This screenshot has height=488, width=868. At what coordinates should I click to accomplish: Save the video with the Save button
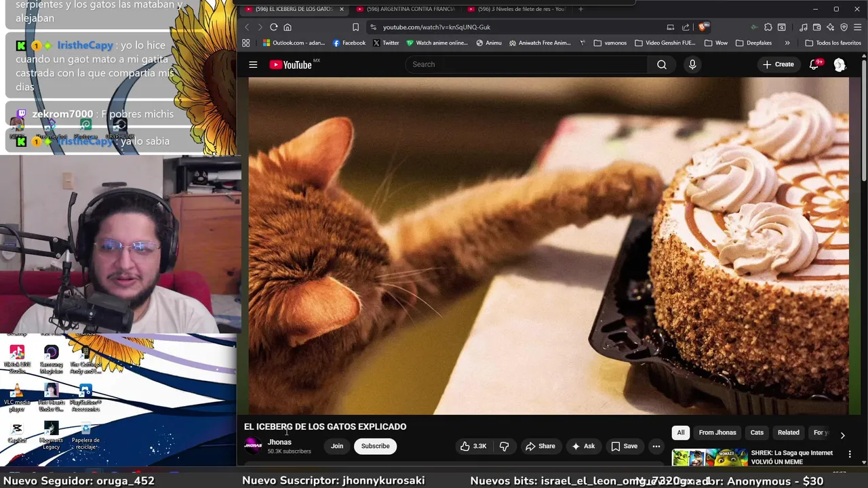(624, 446)
